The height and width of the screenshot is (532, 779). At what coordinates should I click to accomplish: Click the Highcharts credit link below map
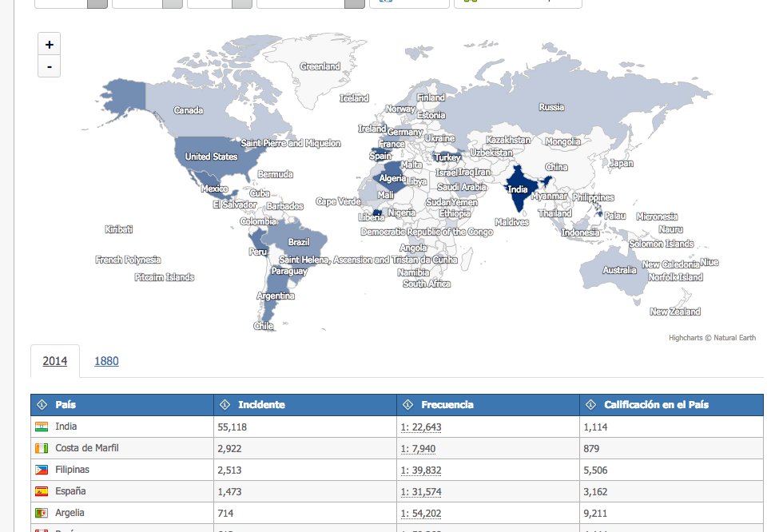coord(712,338)
